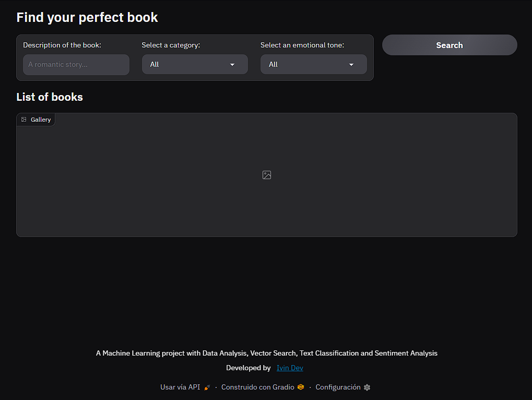Open Configuración settings

[342, 387]
